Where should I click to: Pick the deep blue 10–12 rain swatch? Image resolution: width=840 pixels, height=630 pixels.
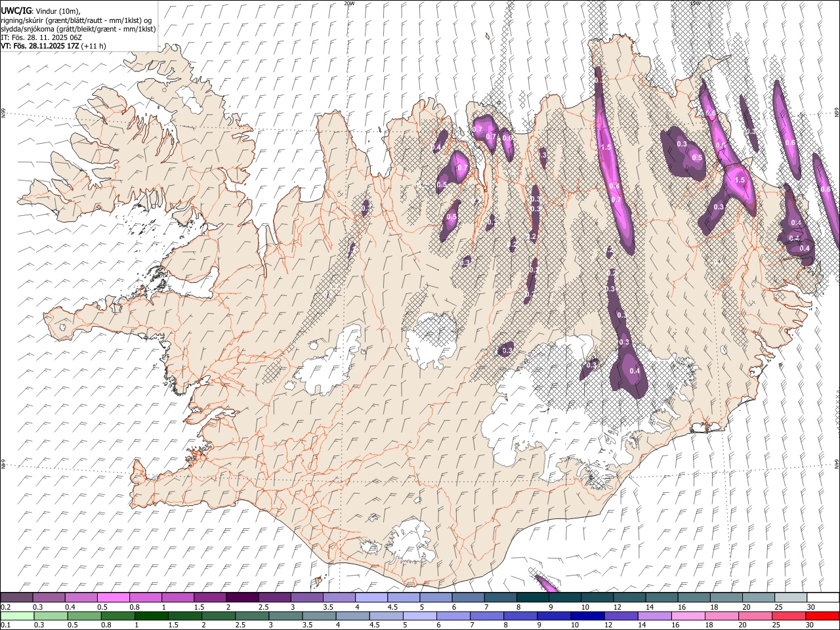pyautogui.click(x=586, y=616)
